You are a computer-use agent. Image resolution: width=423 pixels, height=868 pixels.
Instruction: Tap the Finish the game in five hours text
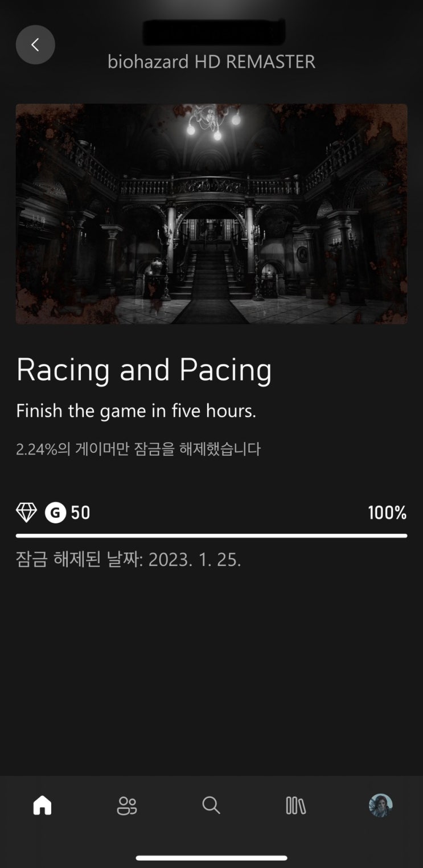(x=136, y=411)
